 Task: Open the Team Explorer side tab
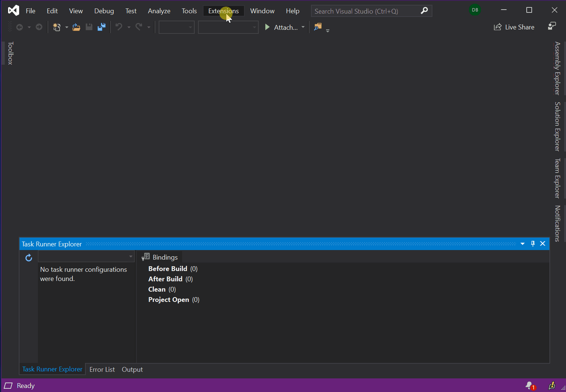[558, 178]
